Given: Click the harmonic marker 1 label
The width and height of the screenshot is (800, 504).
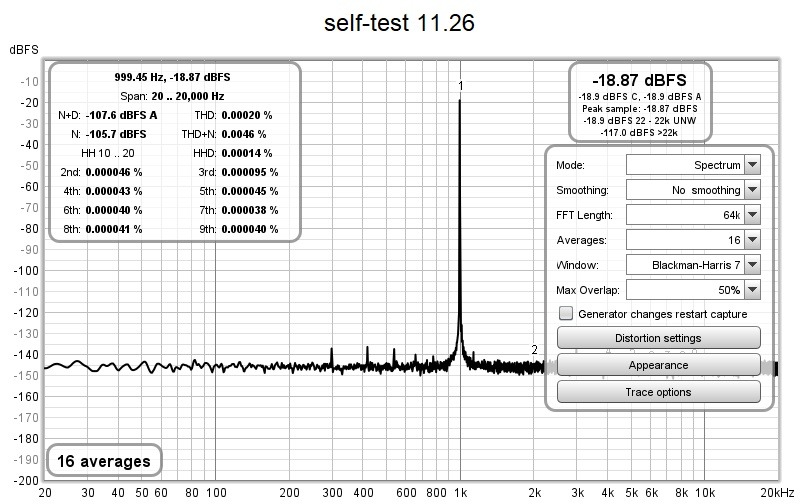Looking at the screenshot, I should [461, 86].
